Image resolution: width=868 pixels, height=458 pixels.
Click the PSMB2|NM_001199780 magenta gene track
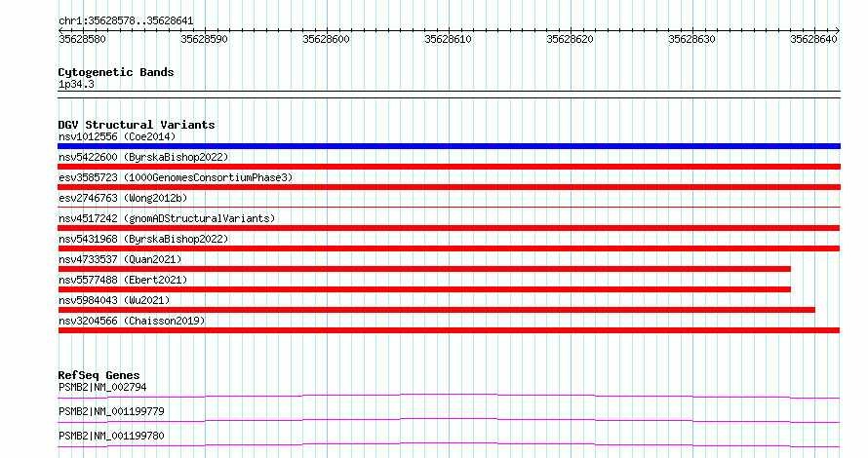(x=449, y=444)
